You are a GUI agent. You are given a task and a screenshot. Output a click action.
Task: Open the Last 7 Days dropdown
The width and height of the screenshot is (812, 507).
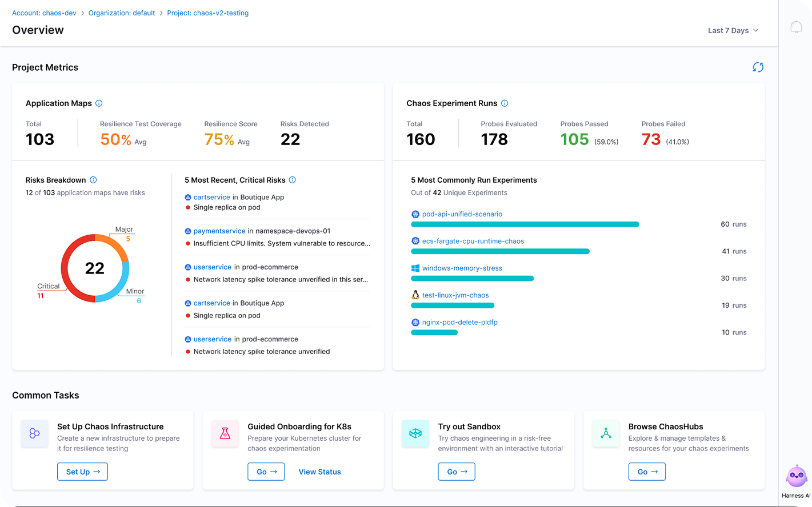(x=733, y=30)
